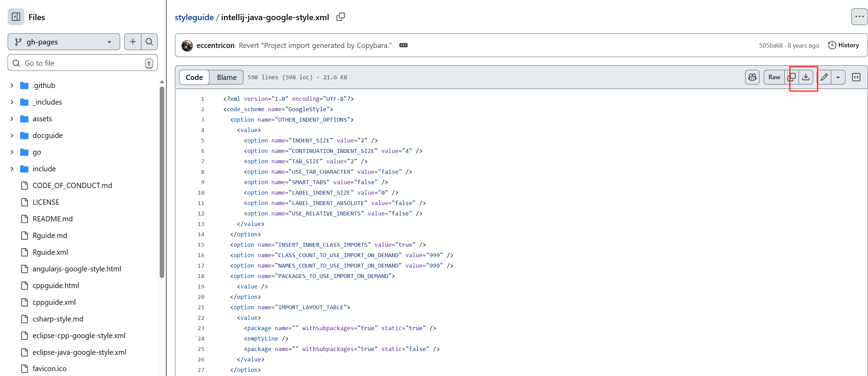Copy file path icon next to filename
This screenshot has height=376, width=868.
[x=341, y=17]
